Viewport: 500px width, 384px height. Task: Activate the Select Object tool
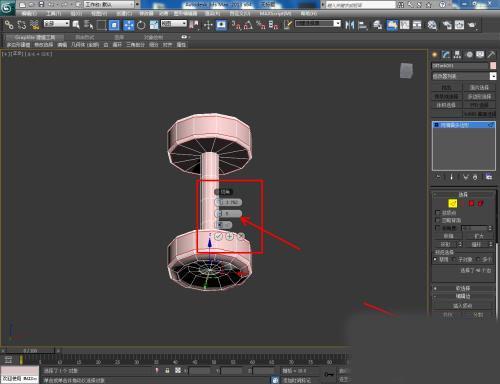coord(76,25)
